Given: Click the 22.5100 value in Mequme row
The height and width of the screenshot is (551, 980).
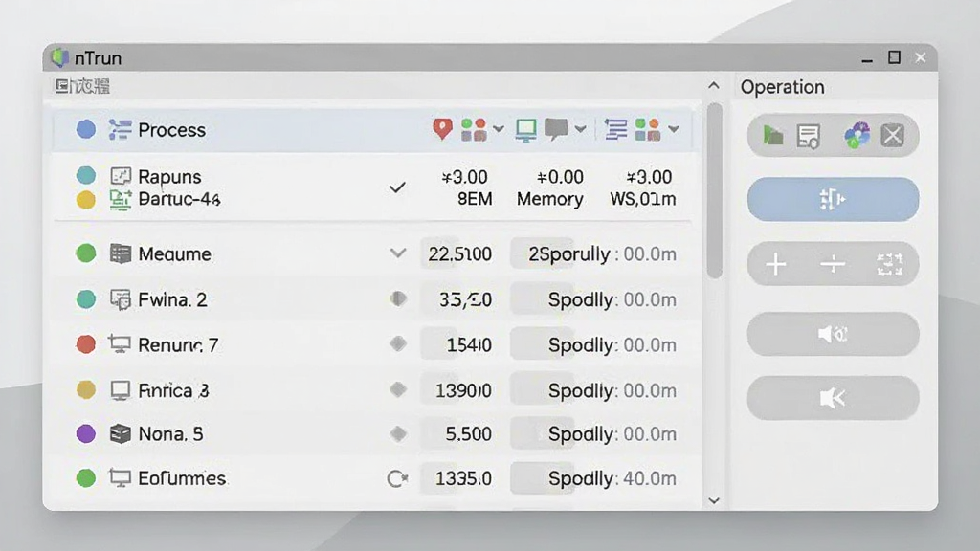Looking at the screenshot, I should pyautogui.click(x=460, y=253).
